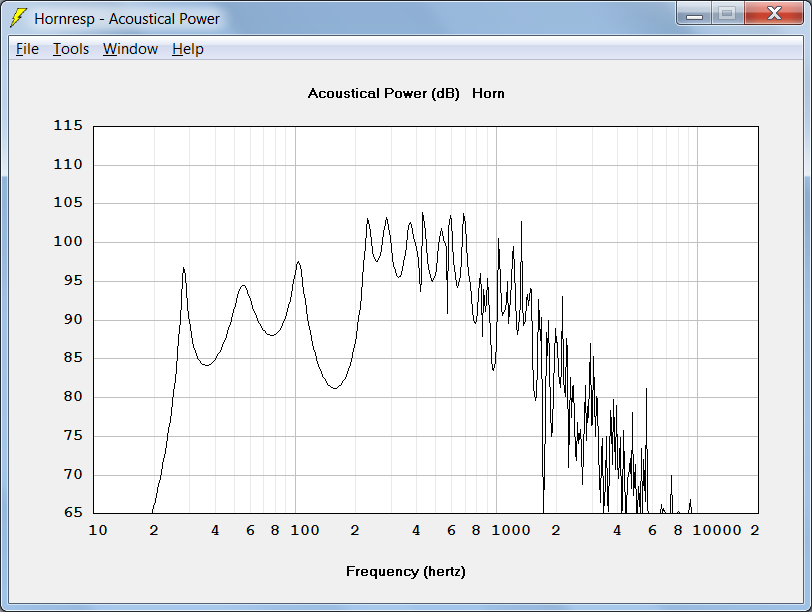The width and height of the screenshot is (812, 612).
Task: Click the Hornresp - Acoustical Power title text
Action: [x=127, y=19]
